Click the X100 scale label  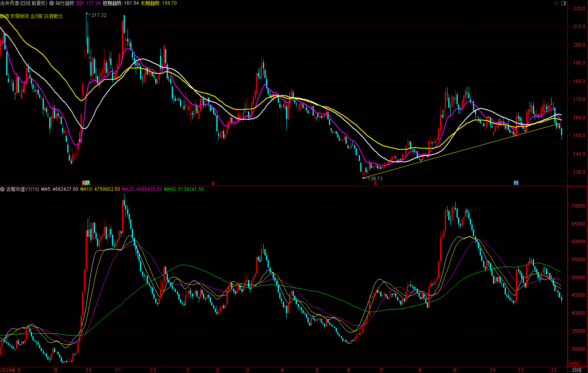click(x=574, y=364)
